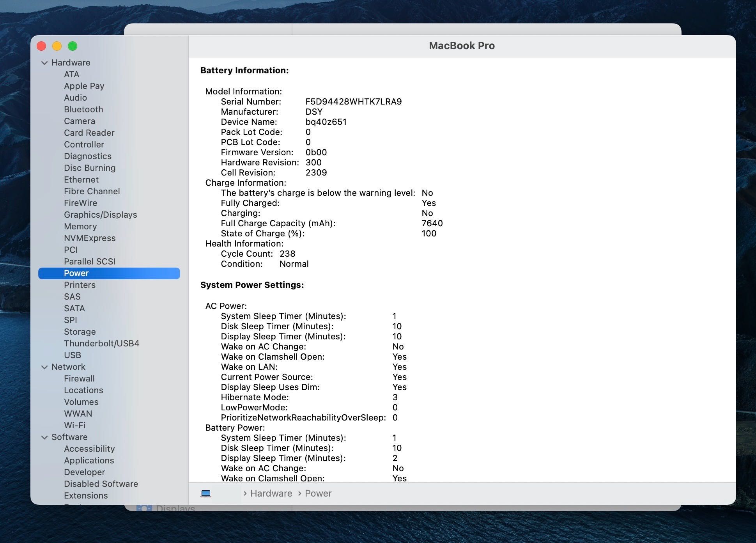Click Power in the bottom path bar

(318, 493)
